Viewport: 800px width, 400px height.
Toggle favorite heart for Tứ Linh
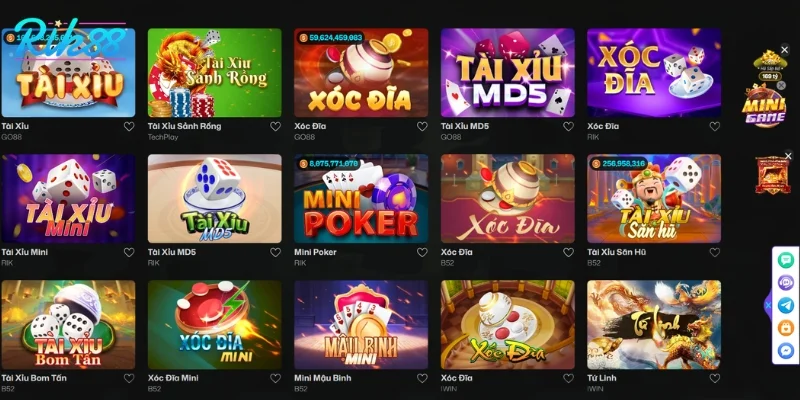tap(715, 378)
